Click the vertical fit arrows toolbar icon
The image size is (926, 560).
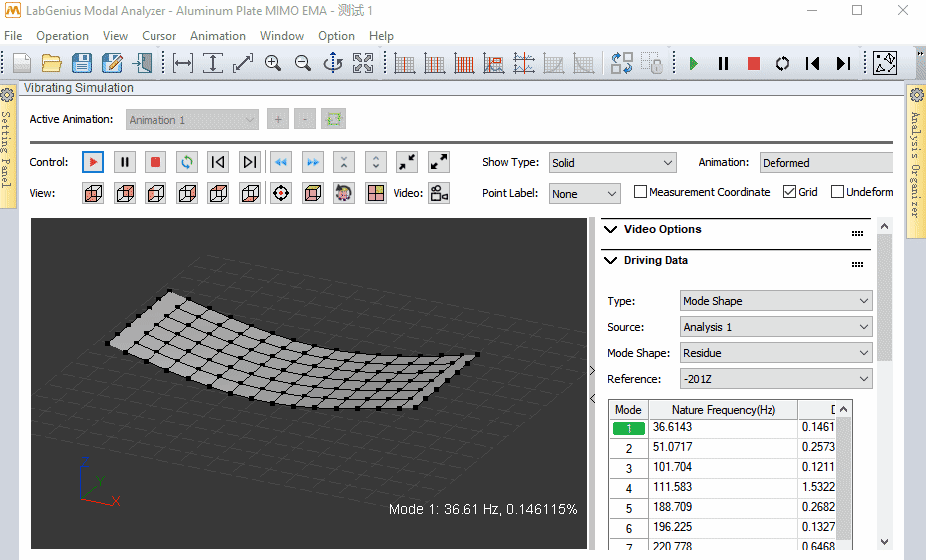[x=212, y=63]
